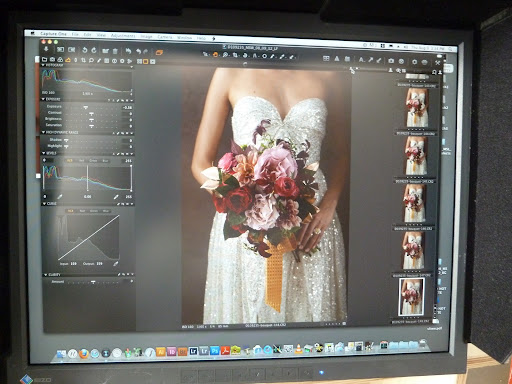Collapse the Histogram panel

(43, 65)
